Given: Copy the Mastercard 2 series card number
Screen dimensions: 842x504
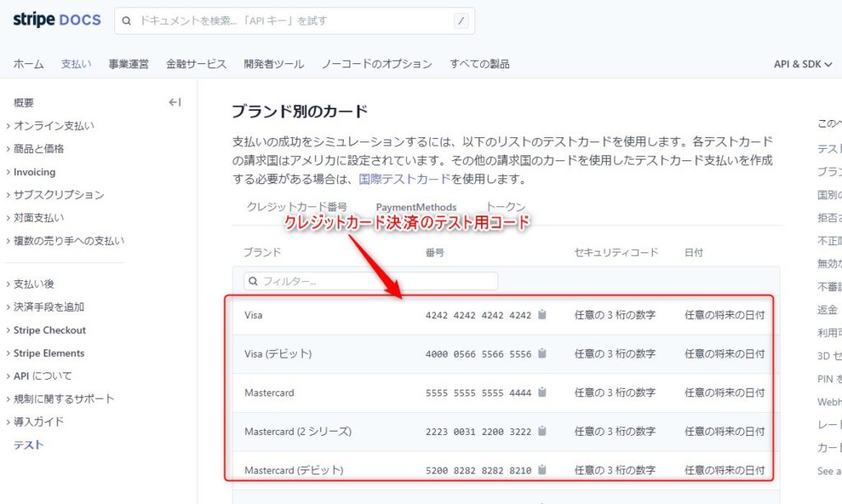Looking at the screenshot, I should coord(543,432).
